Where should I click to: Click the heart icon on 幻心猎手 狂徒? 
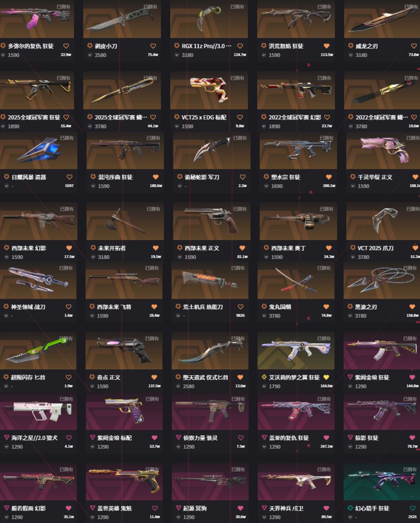pos(412,508)
